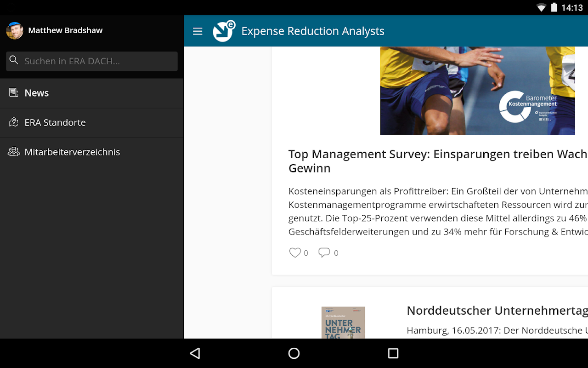Open Norddeutscher Unternehmertag article title

497,310
